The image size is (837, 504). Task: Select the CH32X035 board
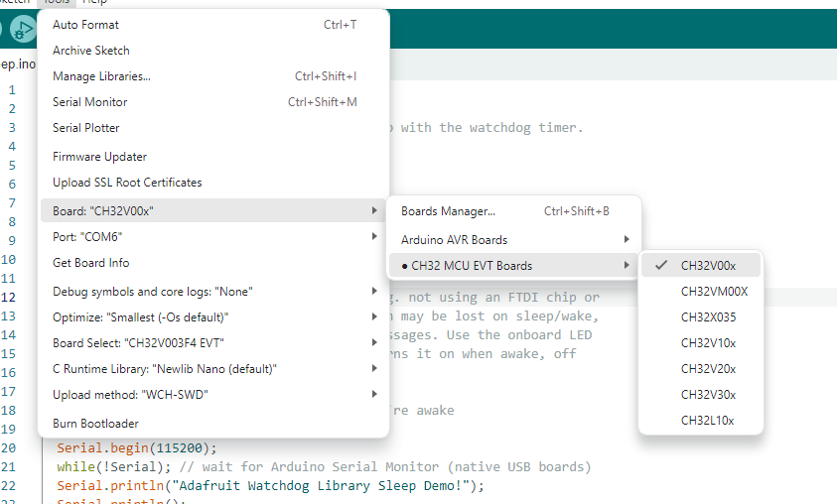708,316
